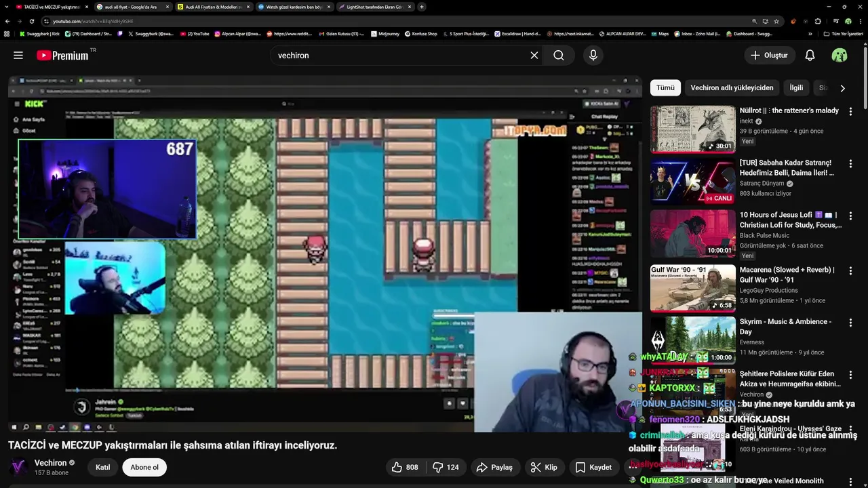
Task: Switch to Watch güzel kardesim tab
Action: coord(294,7)
